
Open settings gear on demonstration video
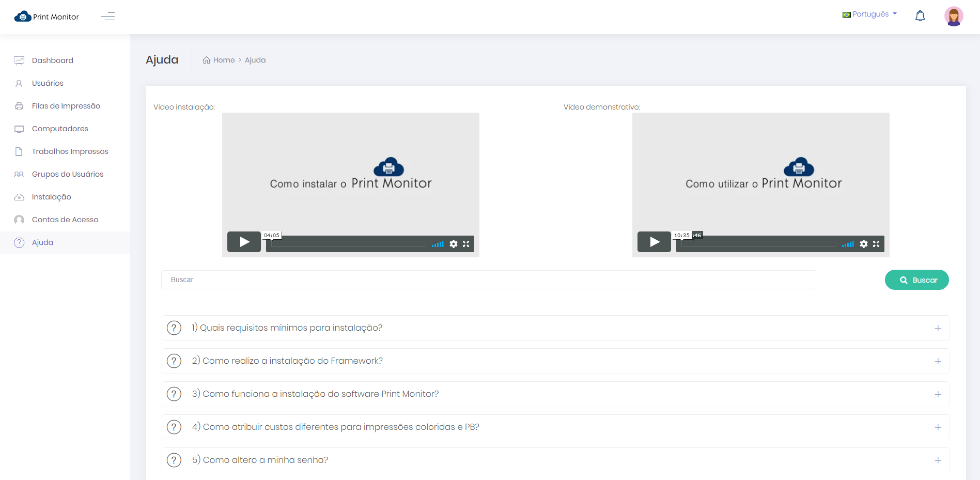(x=864, y=244)
